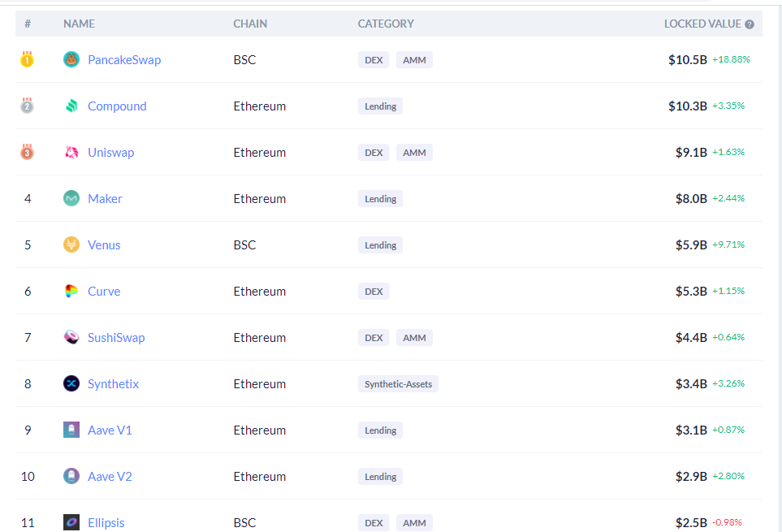Click the silver rank 2 medal
The image size is (782, 532).
(27, 106)
